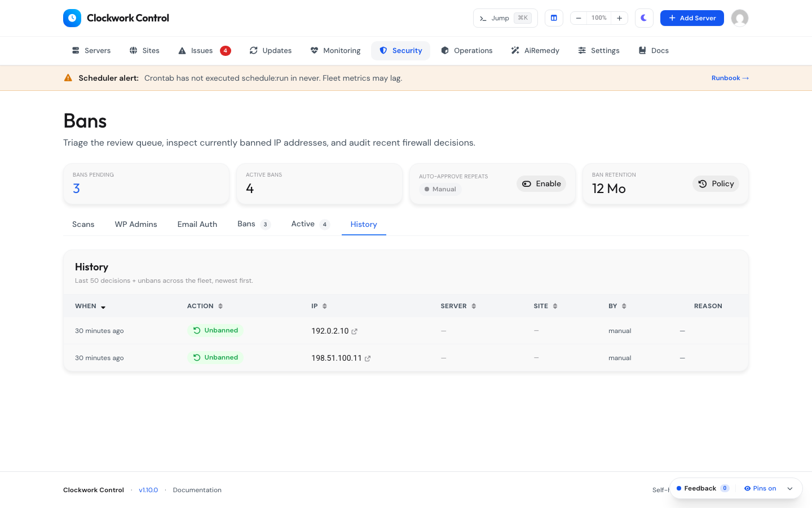The width and height of the screenshot is (812, 508).
Task: Sort the table by By column
Action: pos(617,306)
